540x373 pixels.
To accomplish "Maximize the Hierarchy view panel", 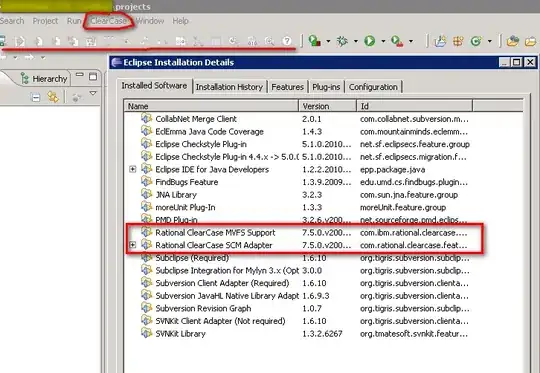I will 93,77.
